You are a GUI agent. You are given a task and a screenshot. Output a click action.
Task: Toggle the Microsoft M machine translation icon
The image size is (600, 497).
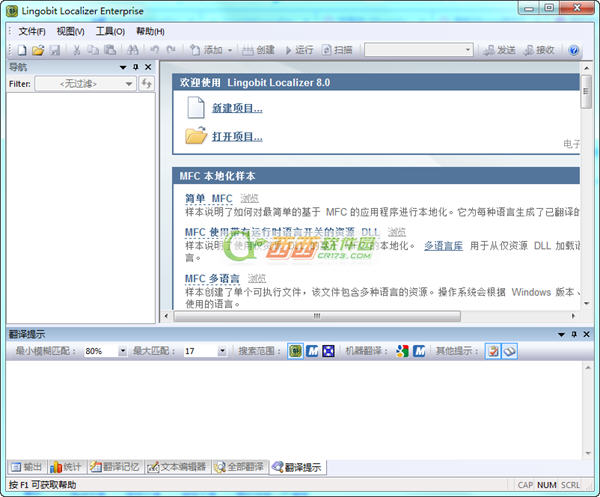point(419,351)
